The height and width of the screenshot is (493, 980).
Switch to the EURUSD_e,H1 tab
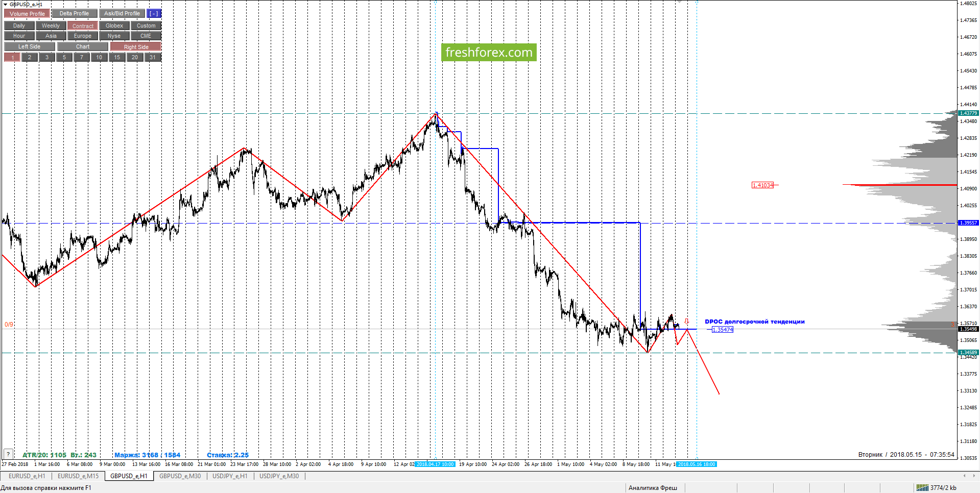tap(27, 476)
